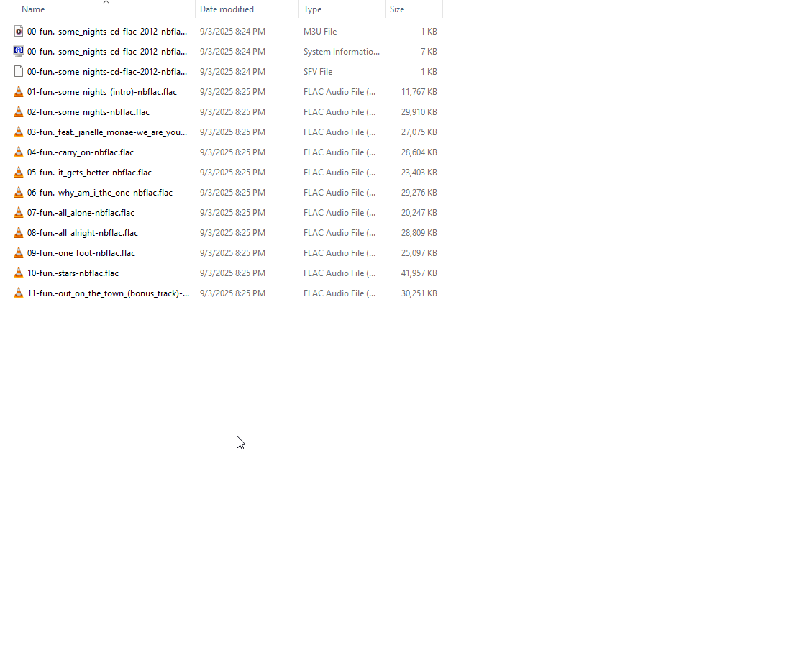Select the 09-fun.-one_foot-nbflac.flac file name
The width and height of the screenshot is (812, 645).
coord(81,253)
